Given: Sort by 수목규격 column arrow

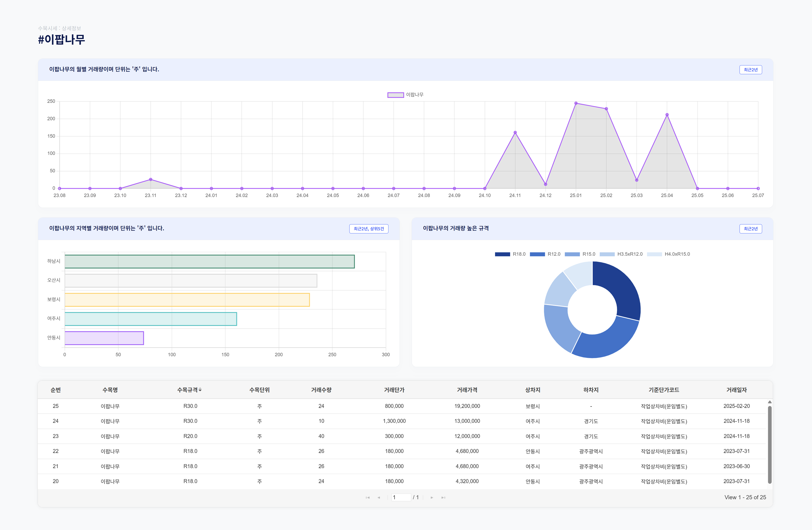Looking at the screenshot, I should point(200,390).
